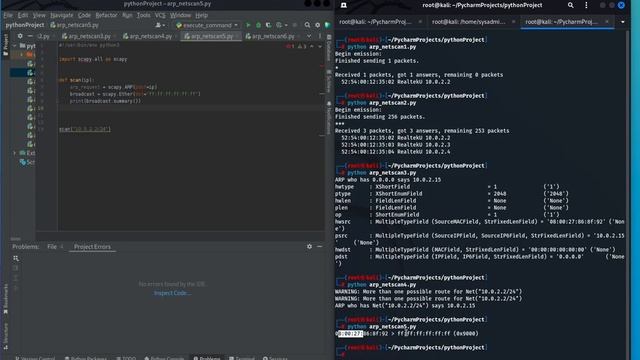Viewport: 640px width, 360px height.
Task: Hide the Project panel with minus icon
Action: (x=30, y=36)
